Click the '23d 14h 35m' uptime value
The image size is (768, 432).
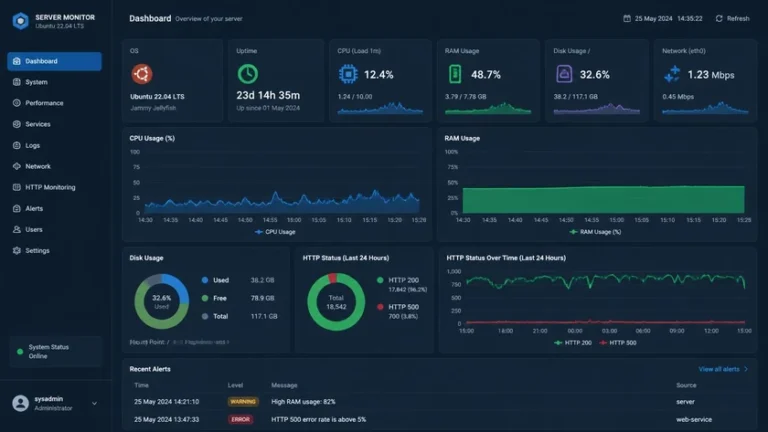click(x=268, y=96)
